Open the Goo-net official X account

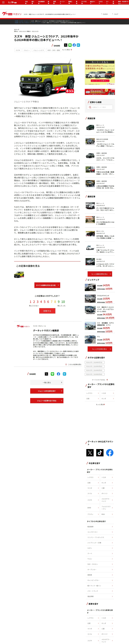tap(90, 453)
